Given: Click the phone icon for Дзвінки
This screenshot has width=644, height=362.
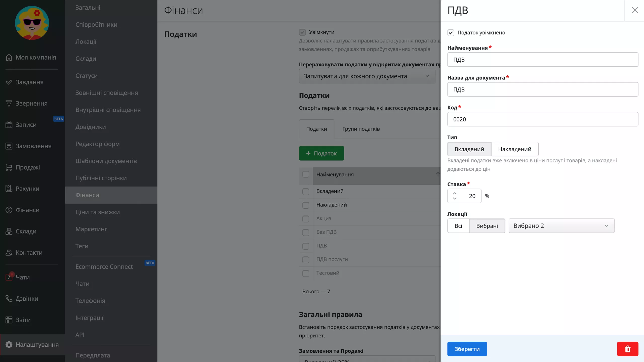Looking at the screenshot, I should [x=9, y=298].
